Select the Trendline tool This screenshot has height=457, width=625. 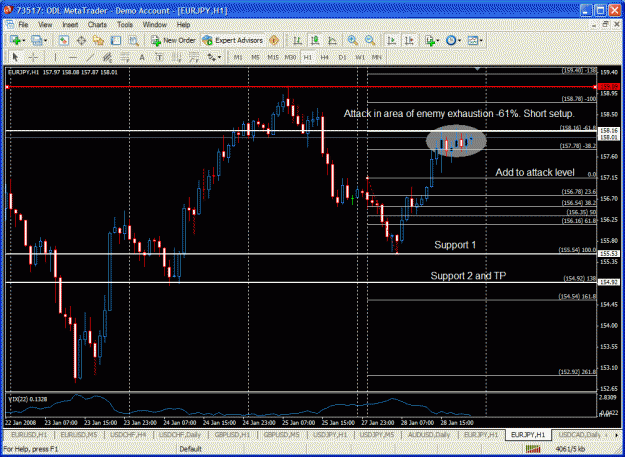click(x=90, y=57)
